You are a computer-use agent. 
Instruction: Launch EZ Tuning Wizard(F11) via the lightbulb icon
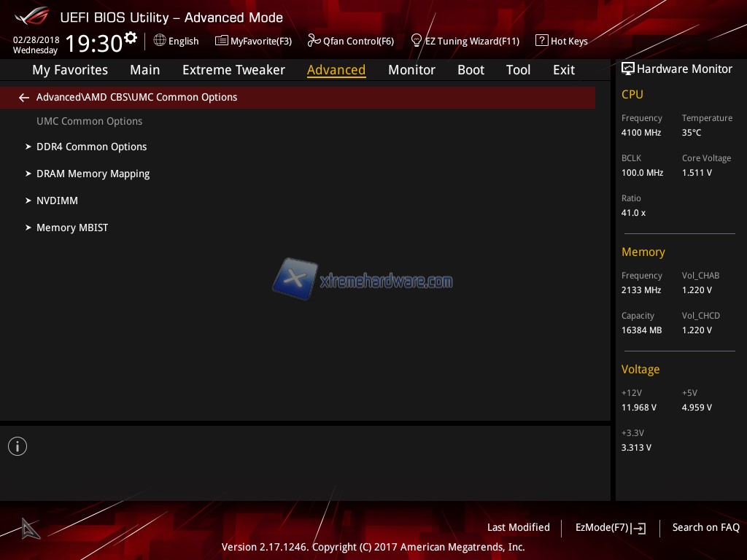pos(417,40)
